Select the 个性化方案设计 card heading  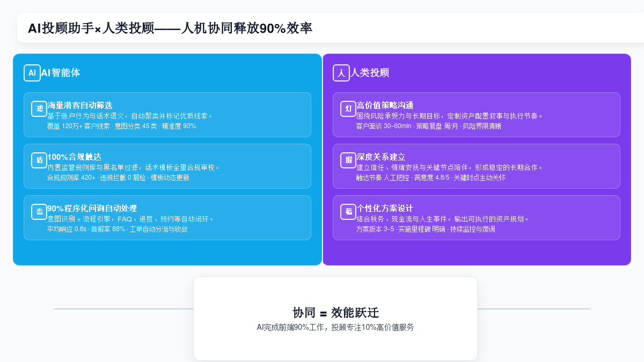[385, 208]
